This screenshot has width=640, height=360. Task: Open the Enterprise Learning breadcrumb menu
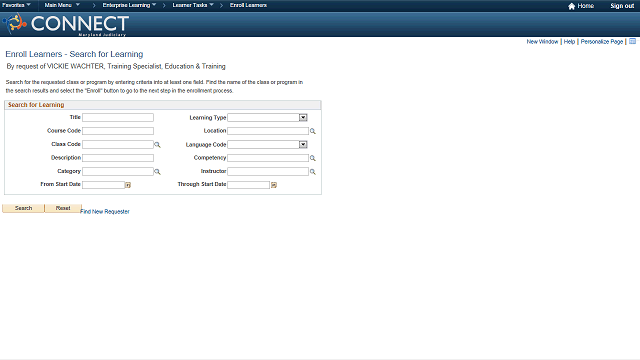(129, 5)
